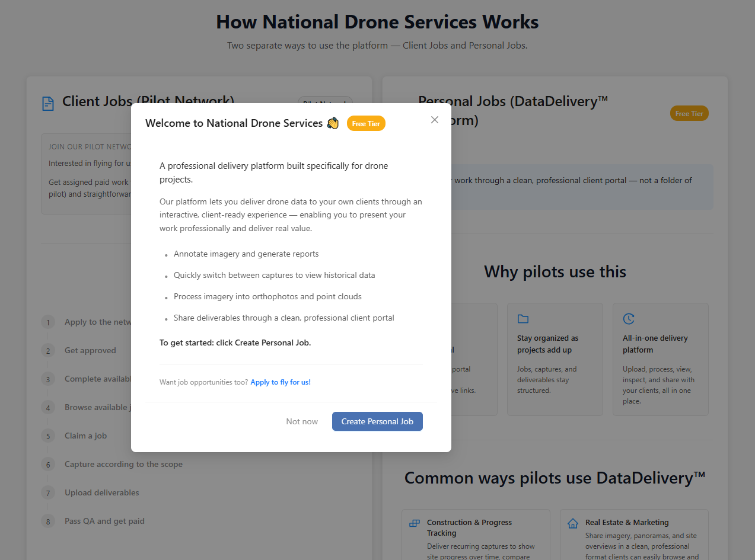Click the clock icon above All-in-one delivery platform

tap(629, 319)
